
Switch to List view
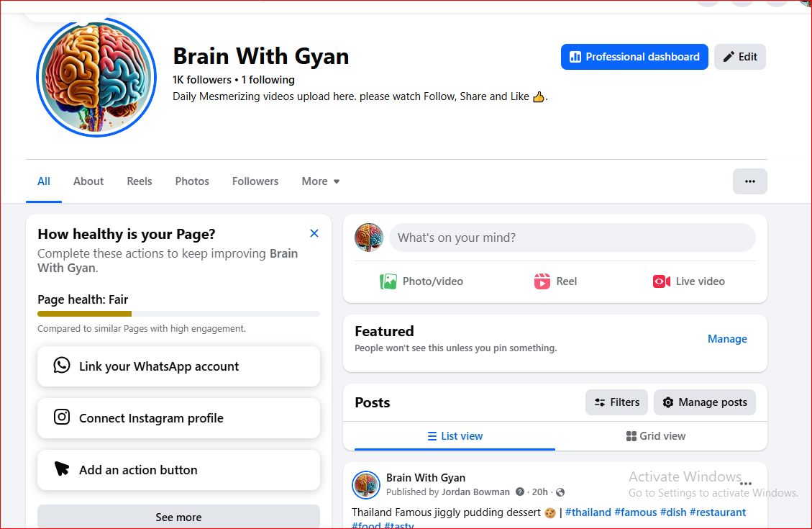coord(455,436)
